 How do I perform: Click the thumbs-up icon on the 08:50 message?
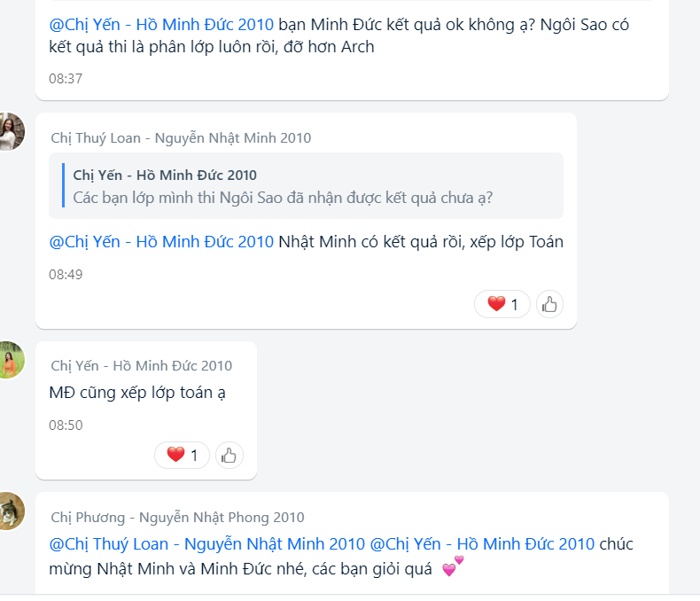pos(229,456)
